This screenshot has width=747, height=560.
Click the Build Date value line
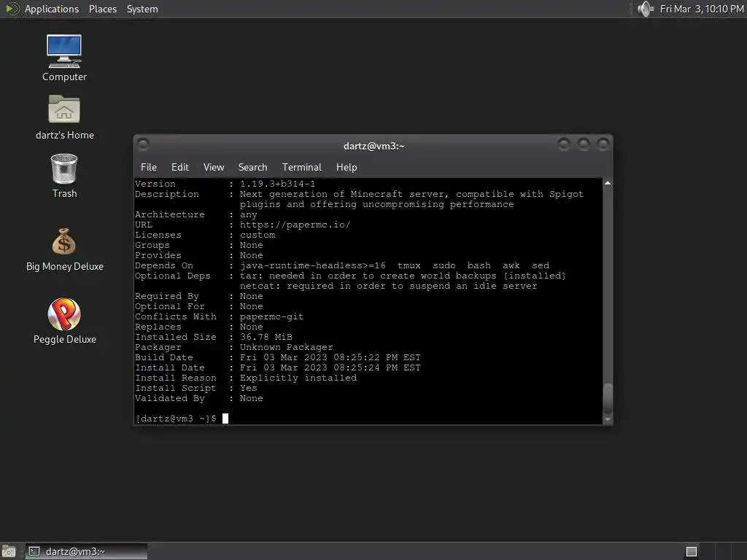pyautogui.click(x=330, y=357)
